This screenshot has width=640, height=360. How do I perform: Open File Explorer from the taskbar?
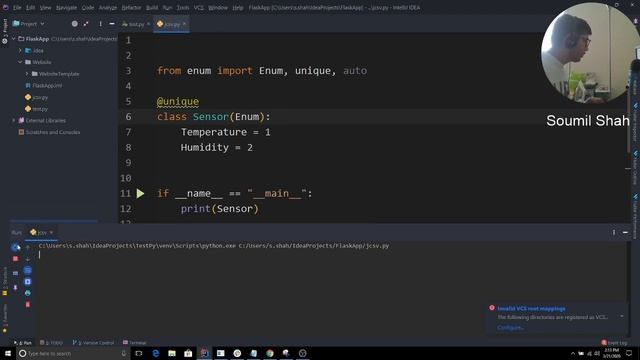click(x=172, y=353)
